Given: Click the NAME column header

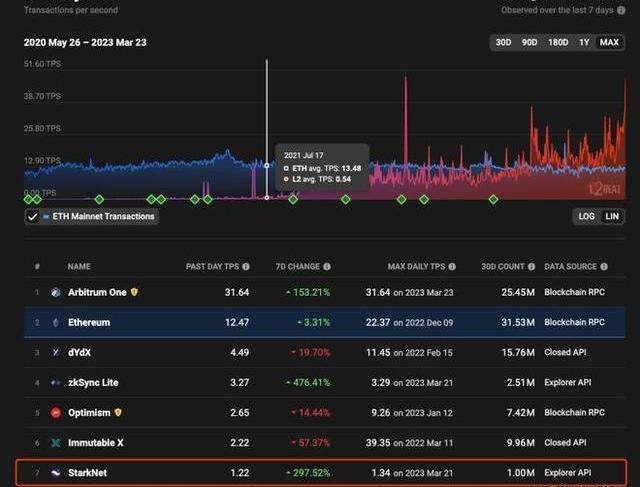Looking at the screenshot, I should pos(79,267).
